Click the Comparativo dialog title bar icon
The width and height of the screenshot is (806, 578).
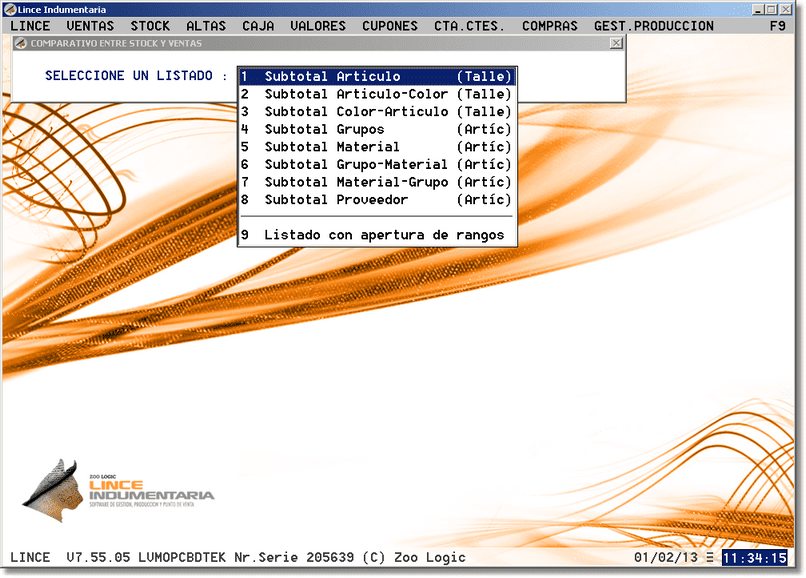[21, 43]
